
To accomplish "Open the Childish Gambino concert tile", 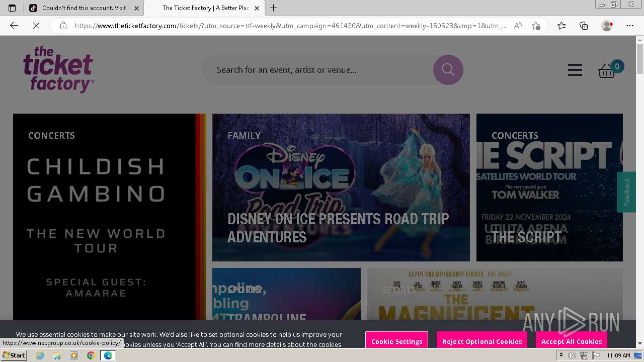I will 109,217.
